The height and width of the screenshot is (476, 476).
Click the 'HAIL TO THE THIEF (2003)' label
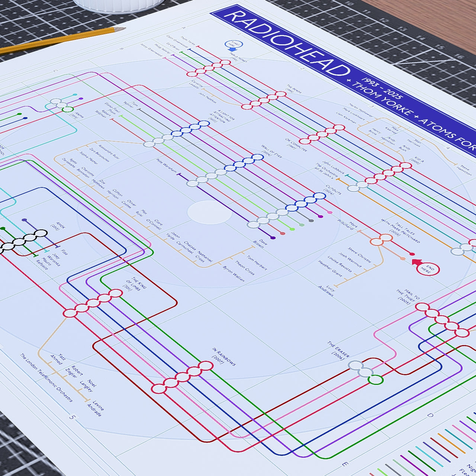407,297
